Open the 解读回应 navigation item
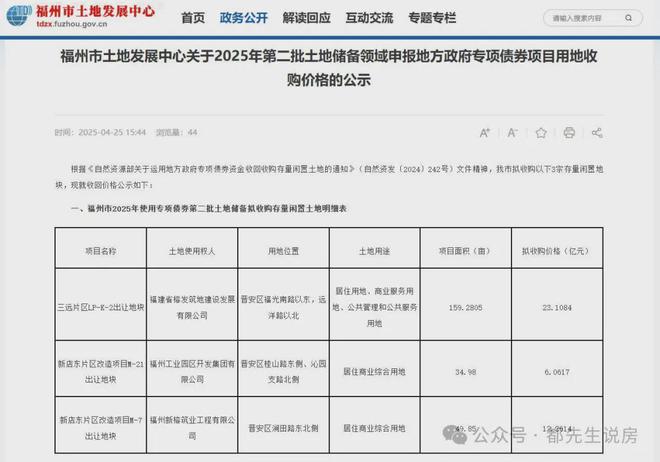Screen dimensions: 660x462 tap(306, 18)
